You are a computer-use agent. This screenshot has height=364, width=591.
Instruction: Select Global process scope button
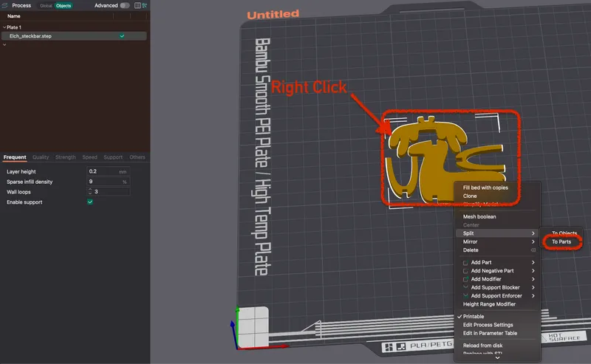[46, 5]
